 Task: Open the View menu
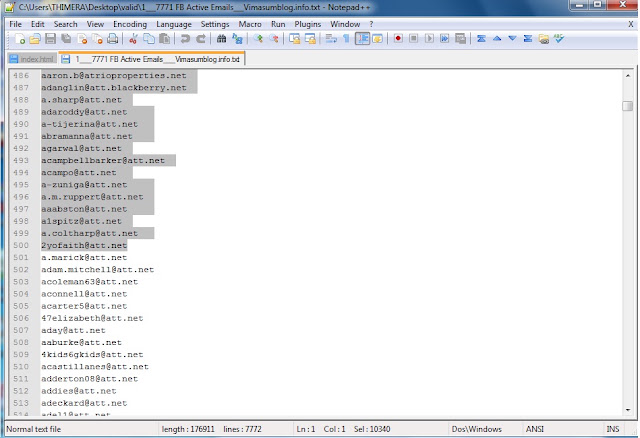coord(95,24)
